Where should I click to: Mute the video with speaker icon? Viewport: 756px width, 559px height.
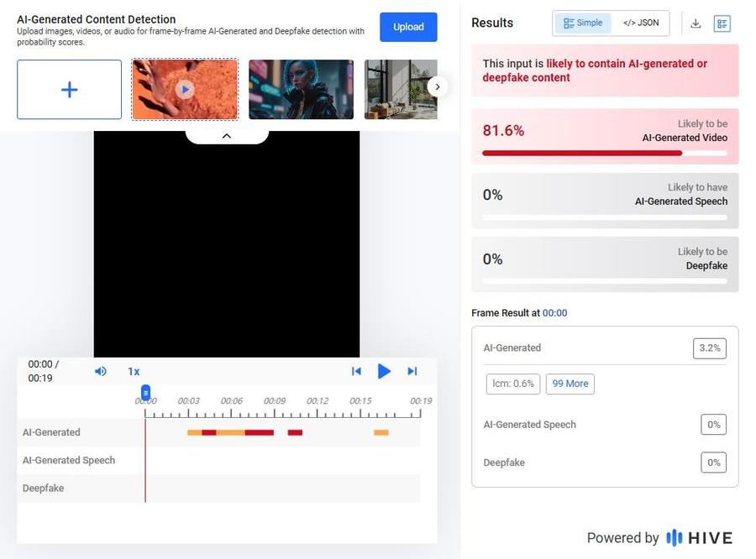coord(100,371)
